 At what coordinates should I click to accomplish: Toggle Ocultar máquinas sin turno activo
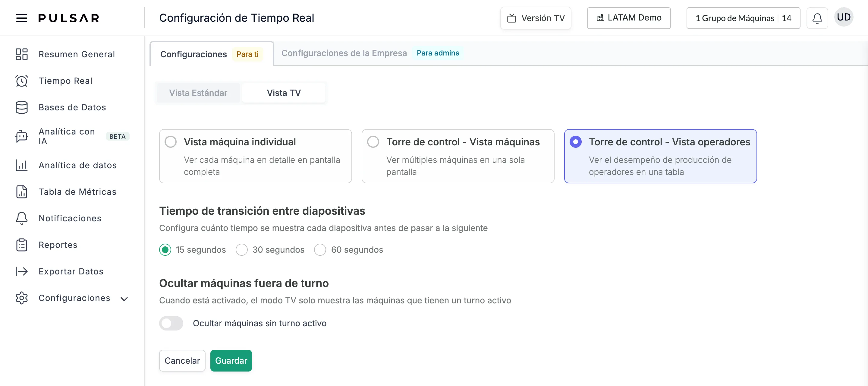[171, 323]
